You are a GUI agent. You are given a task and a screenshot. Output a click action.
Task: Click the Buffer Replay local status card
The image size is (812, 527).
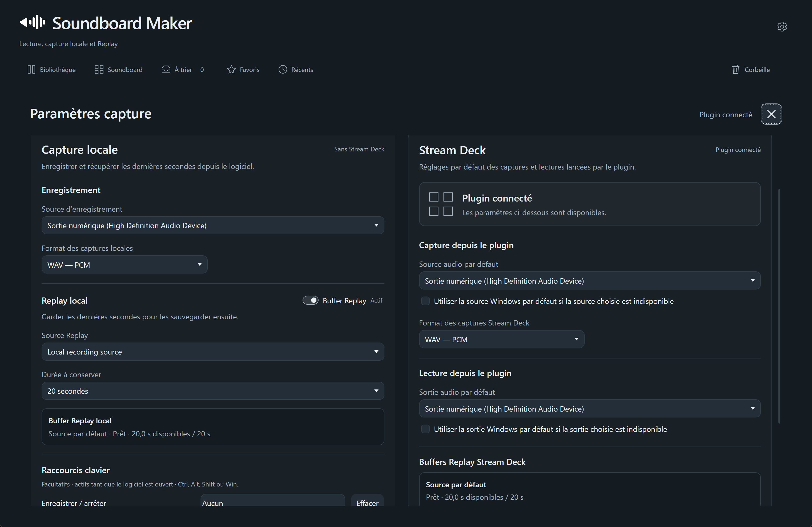coord(213,427)
